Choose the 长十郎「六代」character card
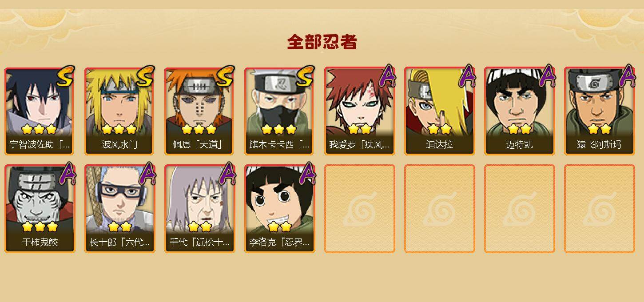The width and height of the screenshot is (644, 302). point(120,209)
